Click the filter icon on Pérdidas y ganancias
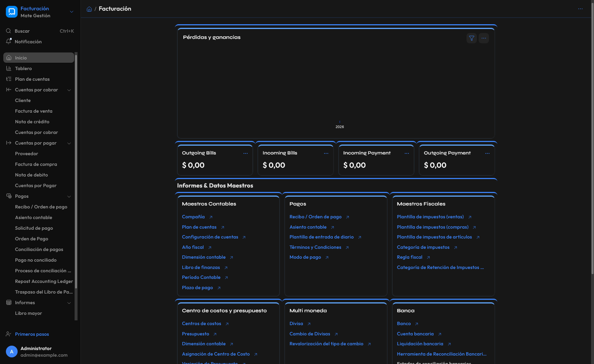 (x=472, y=38)
